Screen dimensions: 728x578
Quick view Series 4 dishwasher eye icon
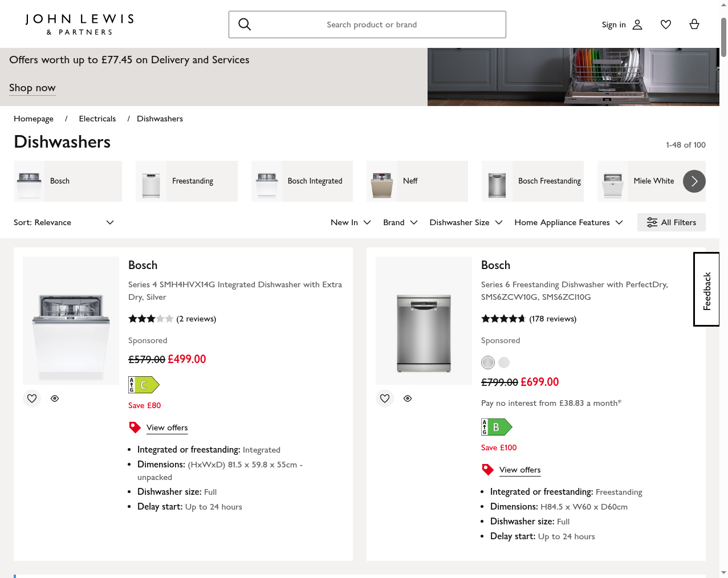[x=55, y=398]
